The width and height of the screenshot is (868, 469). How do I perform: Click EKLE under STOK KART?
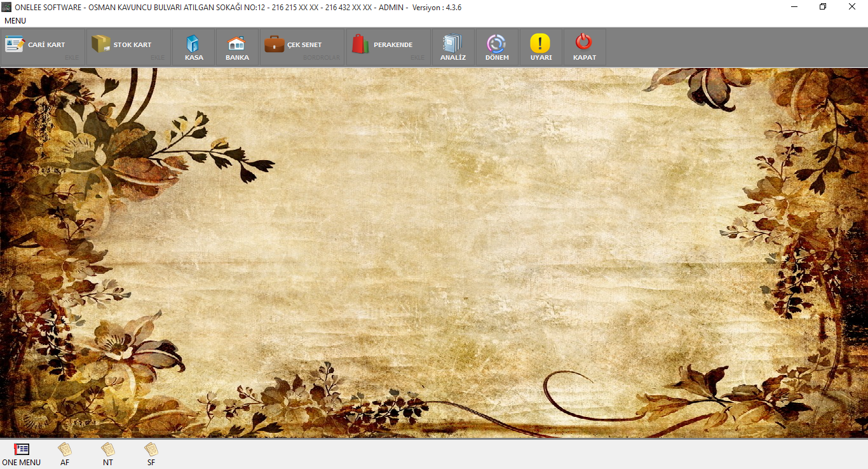click(158, 58)
